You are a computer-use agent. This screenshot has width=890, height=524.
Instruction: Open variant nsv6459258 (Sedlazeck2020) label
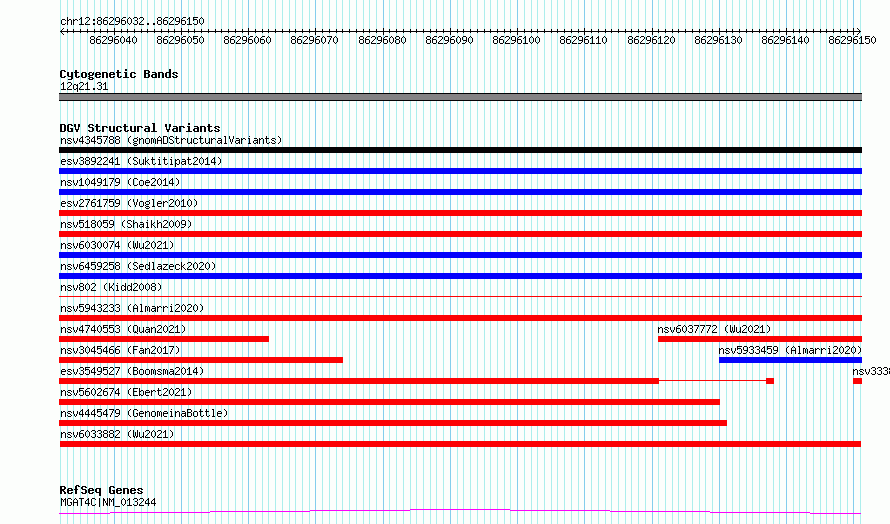[x=138, y=266]
